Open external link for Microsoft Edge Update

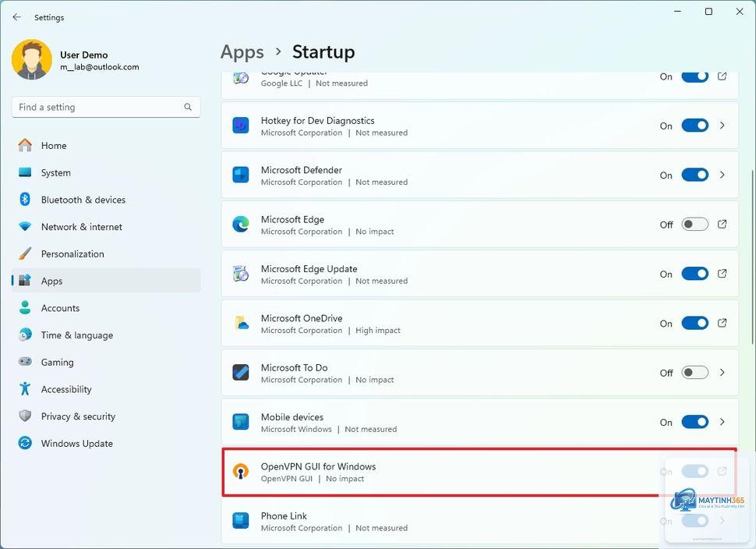coord(722,274)
